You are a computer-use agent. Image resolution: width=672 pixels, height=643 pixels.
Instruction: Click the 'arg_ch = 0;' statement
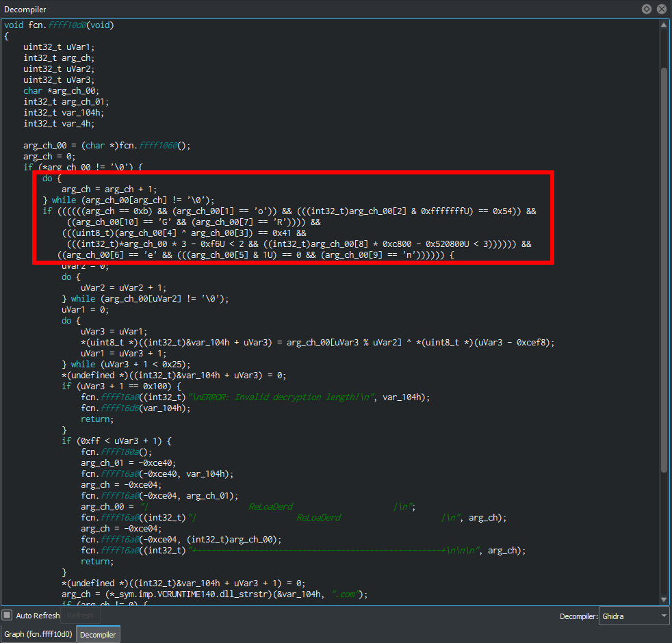pyautogui.click(x=49, y=157)
